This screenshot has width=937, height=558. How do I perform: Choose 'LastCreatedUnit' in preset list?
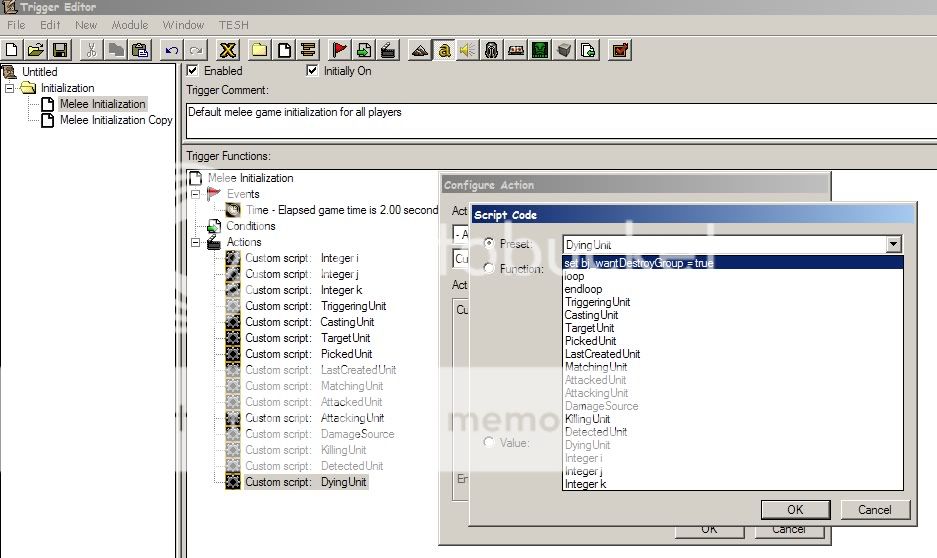(733, 354)
